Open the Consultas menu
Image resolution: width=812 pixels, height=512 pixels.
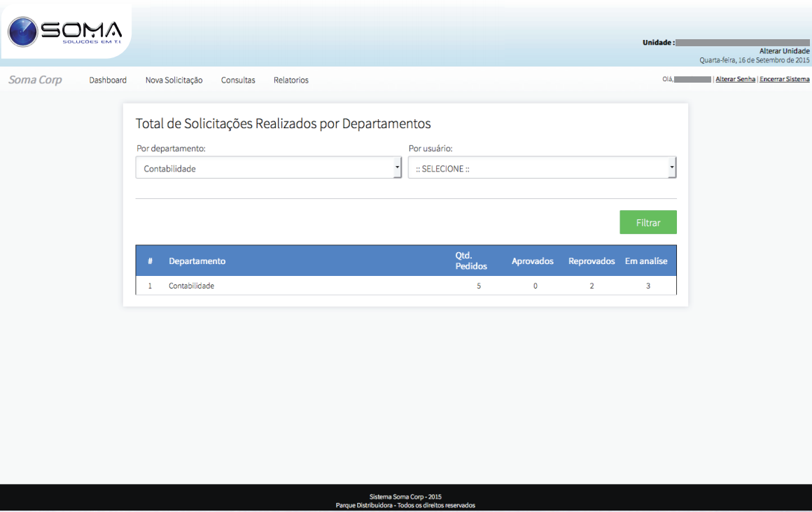point(238,81)
